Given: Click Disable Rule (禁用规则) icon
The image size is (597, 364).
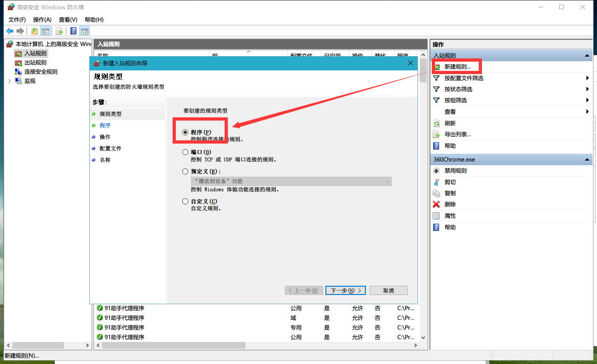Looking at the screenshot, I should tap(436, 171).
